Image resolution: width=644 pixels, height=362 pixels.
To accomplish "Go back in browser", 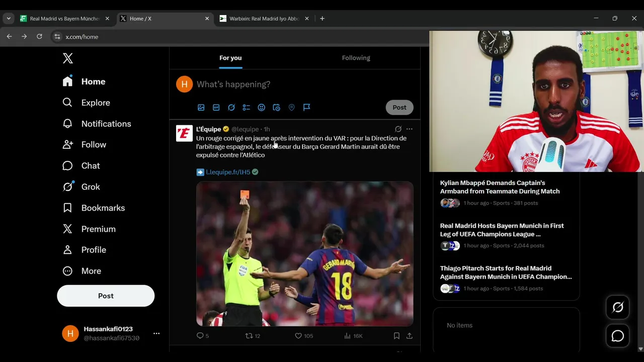I will 9,37.
